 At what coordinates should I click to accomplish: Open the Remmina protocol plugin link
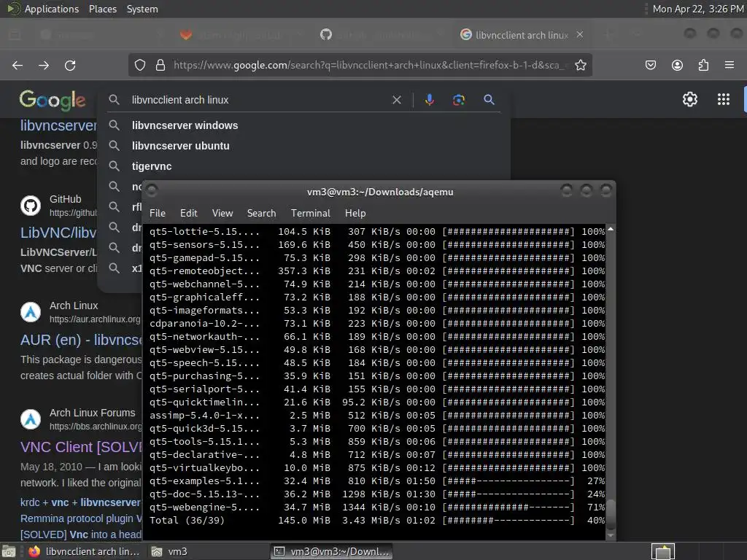(81, 518)
